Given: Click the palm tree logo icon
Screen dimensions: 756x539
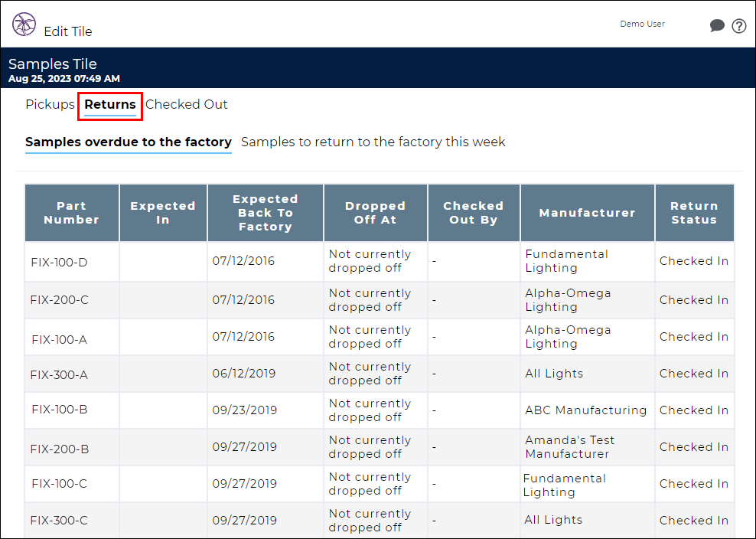Looking at the screenshot, I should tap(24, 24).
